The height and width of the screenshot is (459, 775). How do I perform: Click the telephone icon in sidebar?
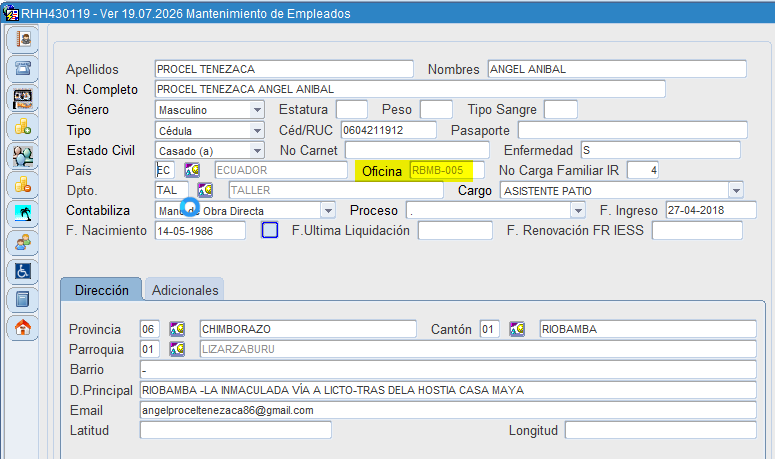click(x=23, y=68)
